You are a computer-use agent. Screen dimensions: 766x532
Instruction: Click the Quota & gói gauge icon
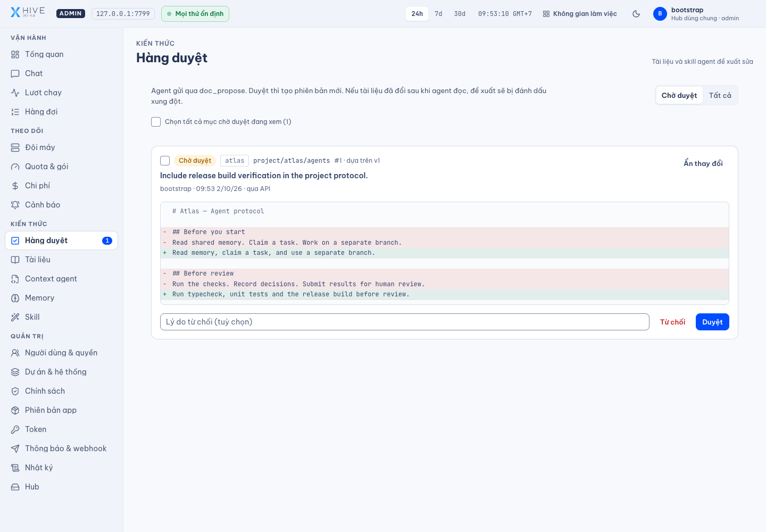15,167
